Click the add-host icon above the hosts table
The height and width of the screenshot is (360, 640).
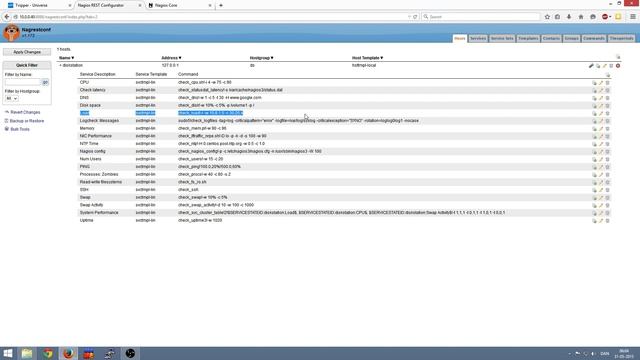tap(618, 57)
